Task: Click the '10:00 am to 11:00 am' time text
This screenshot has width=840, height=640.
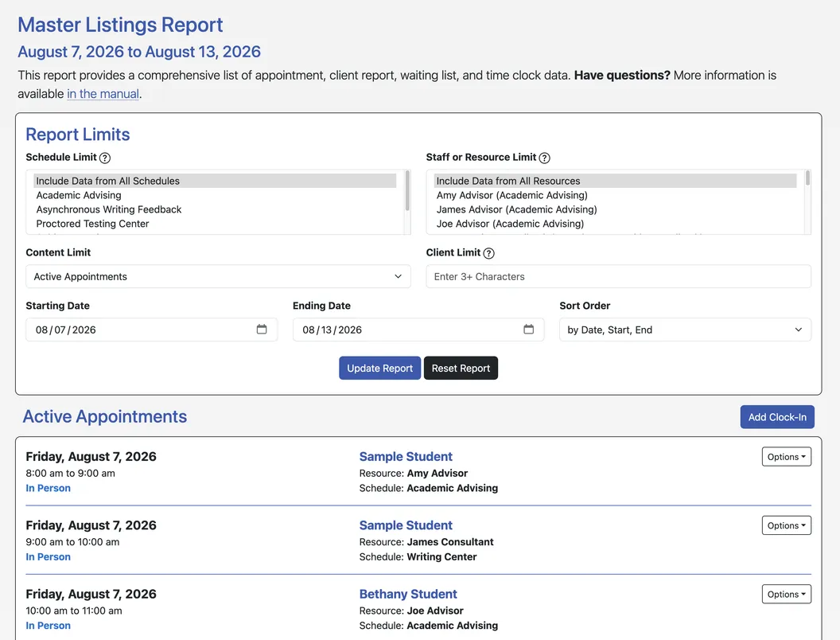Action: click(x=74, y=611)
